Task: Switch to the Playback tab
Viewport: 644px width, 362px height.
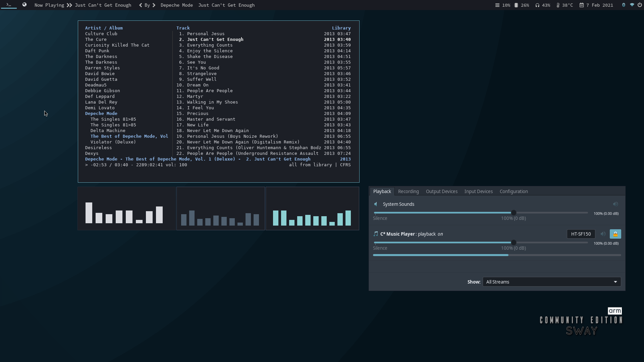Action: 382,191
